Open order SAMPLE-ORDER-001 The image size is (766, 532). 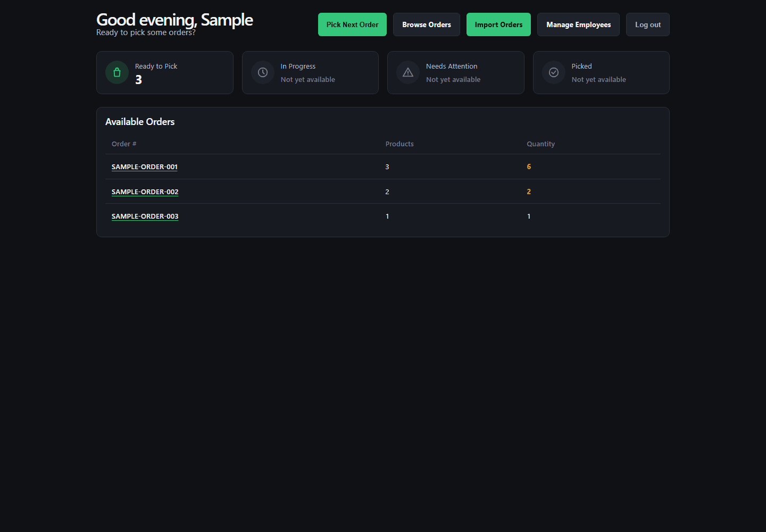click(145, 167)
